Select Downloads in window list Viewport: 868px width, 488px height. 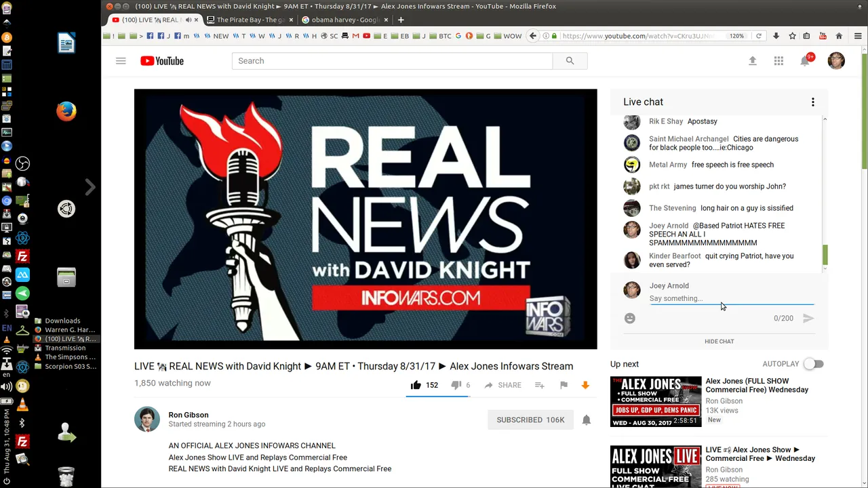point(66,321)
